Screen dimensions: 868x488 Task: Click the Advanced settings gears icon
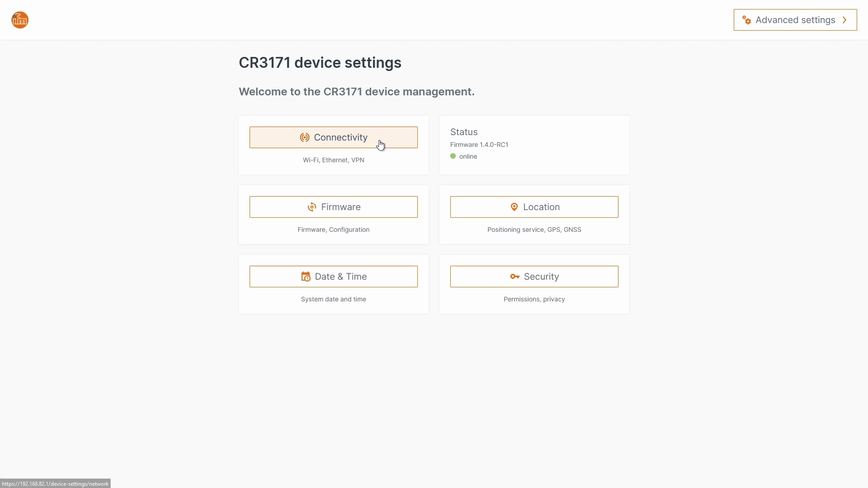(x=746, y=20)
